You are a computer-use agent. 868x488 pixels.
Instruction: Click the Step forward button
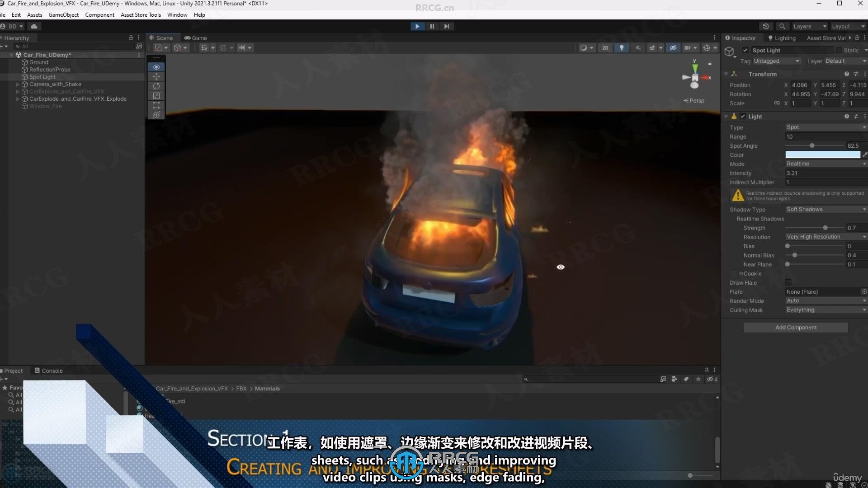[x=447, y=26]
